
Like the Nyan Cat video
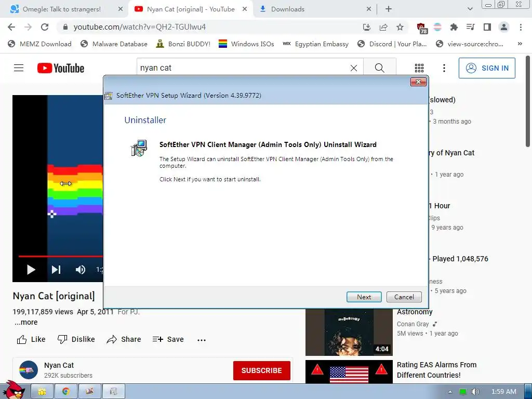tap(31, 339)
